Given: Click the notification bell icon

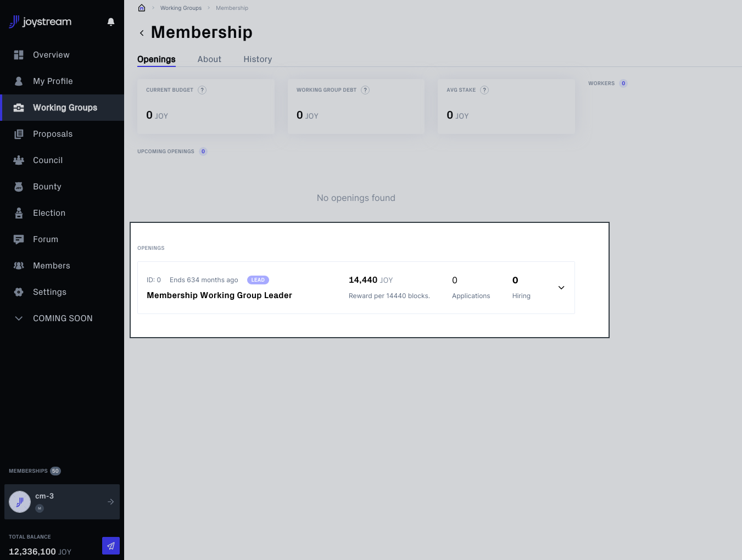Looking at the screenshot, I should (x=110, y=21).
